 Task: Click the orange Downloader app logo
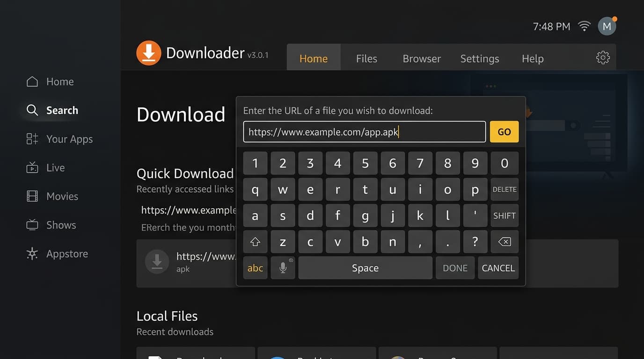coord(149,53)
